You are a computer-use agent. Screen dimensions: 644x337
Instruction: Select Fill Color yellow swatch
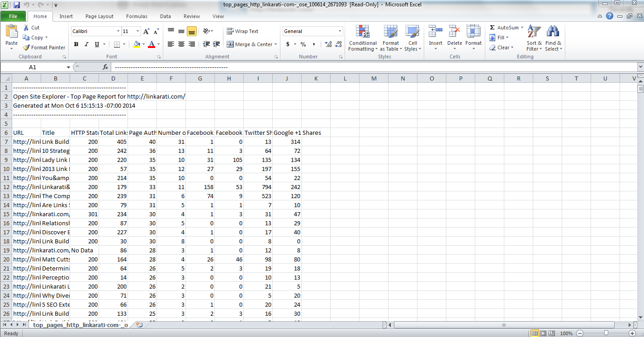137,44
